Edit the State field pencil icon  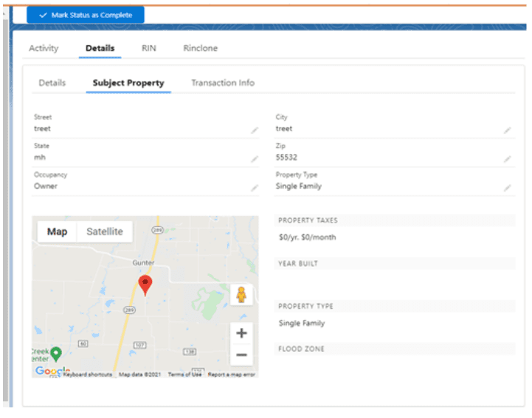[x=255, y=159]
